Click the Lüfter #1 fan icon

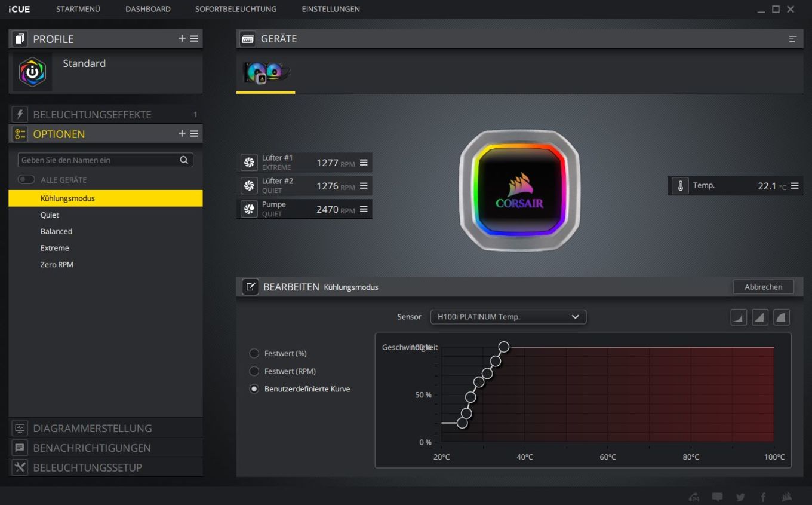coord(249,163)
